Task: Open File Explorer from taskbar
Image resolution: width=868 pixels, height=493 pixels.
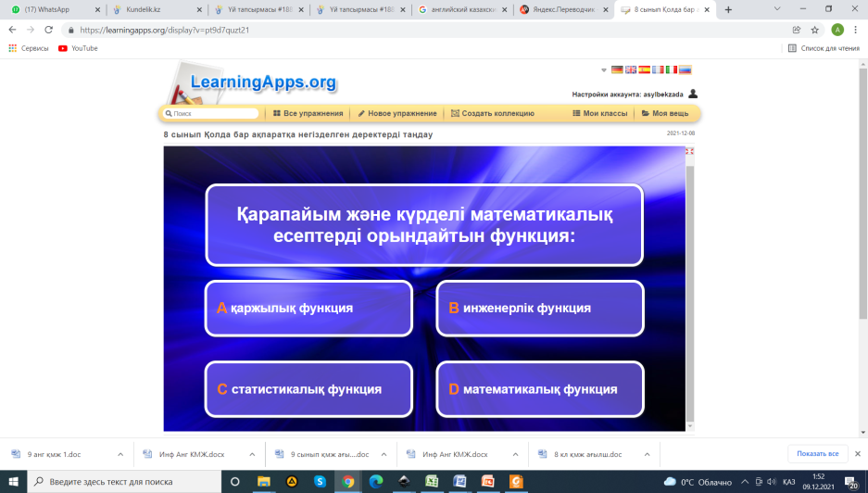Action: click(x=263, y=481)
